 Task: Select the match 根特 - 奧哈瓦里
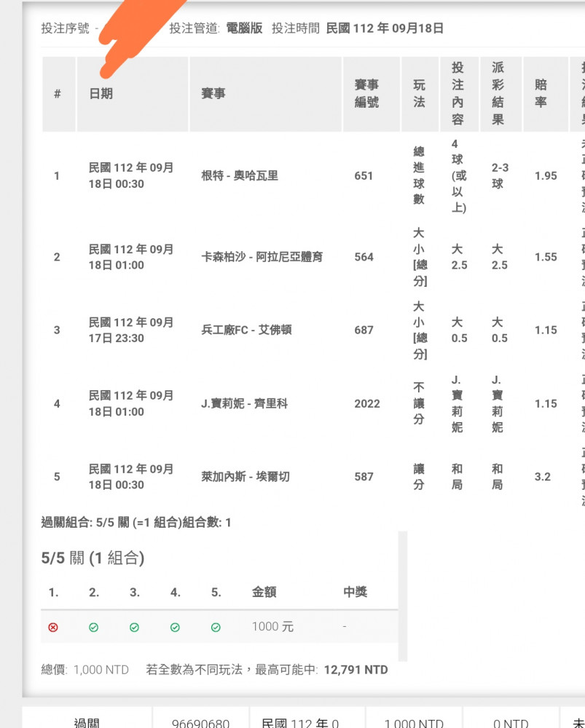click(240, 176)
